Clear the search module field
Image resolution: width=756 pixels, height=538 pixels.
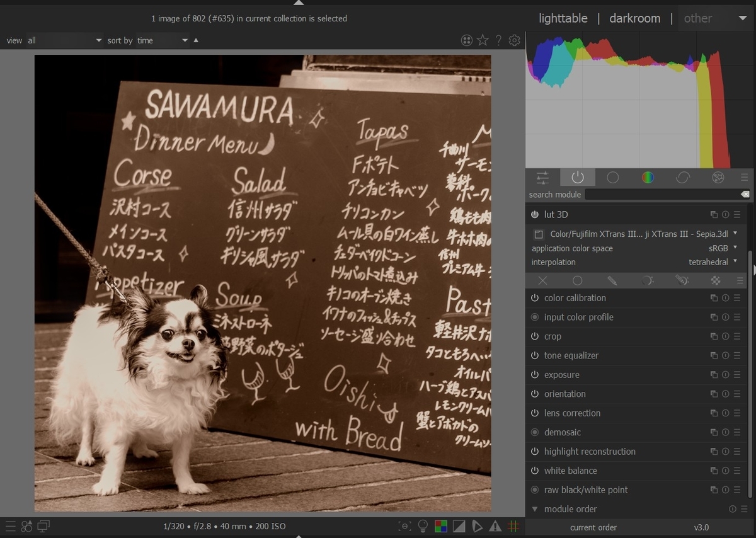pos(745,195)
